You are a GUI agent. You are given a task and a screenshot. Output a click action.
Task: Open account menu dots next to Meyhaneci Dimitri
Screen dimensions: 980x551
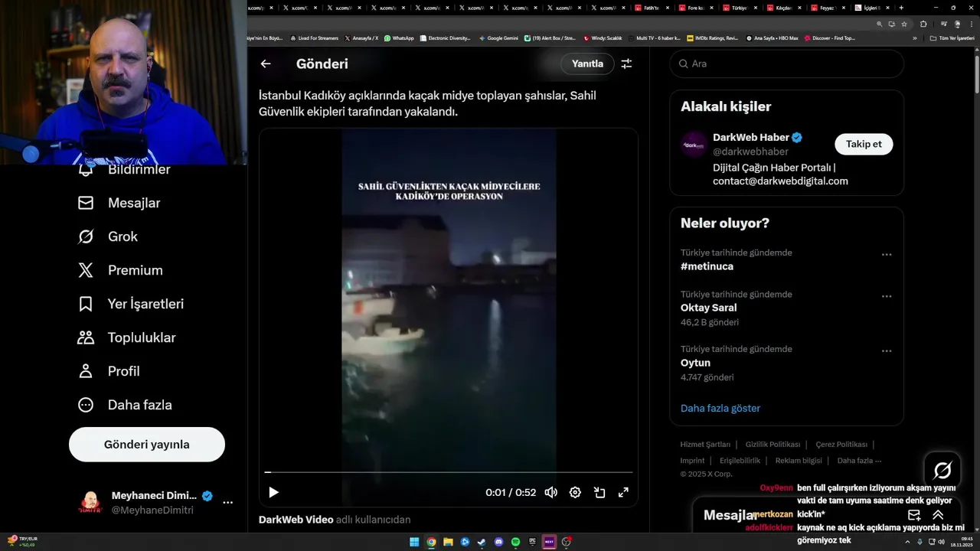[227, 503]
